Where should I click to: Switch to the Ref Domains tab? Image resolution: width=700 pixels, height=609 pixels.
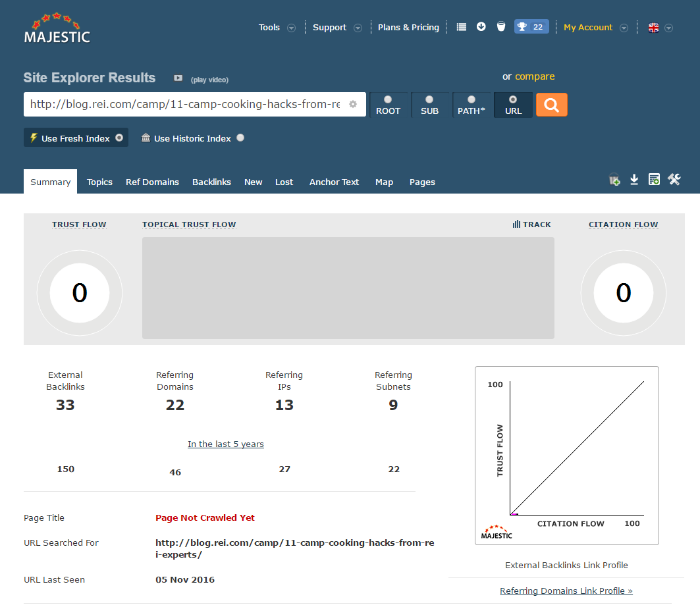(152, 182)
